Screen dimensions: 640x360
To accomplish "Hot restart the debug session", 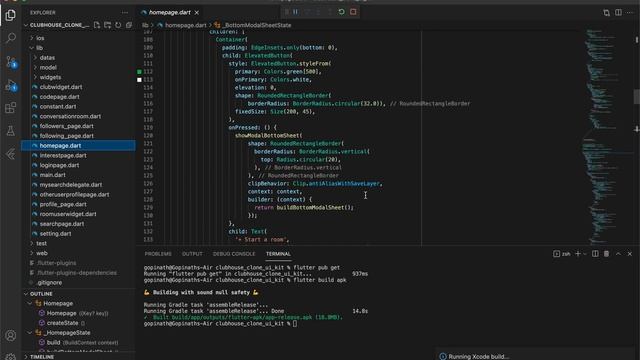I will coord(342,12).
